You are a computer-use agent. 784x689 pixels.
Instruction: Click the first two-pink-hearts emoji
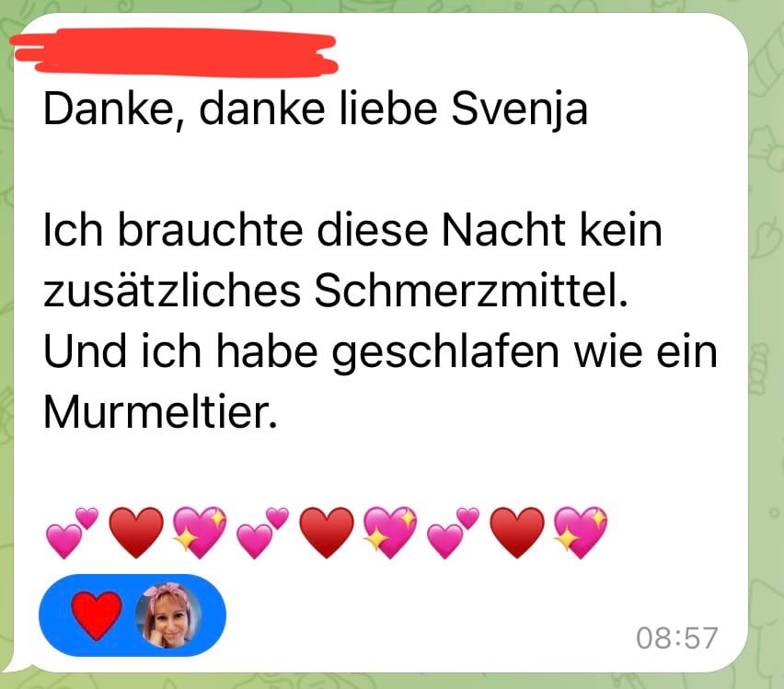[72, 533]
